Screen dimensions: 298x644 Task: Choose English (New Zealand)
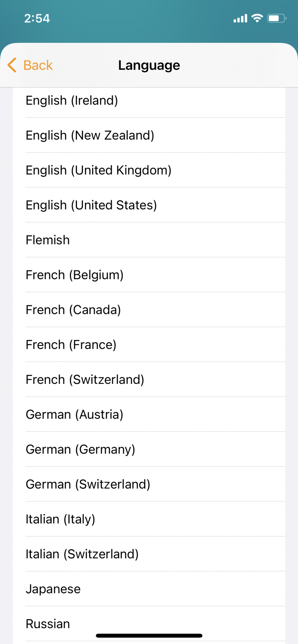click(149, 135)
